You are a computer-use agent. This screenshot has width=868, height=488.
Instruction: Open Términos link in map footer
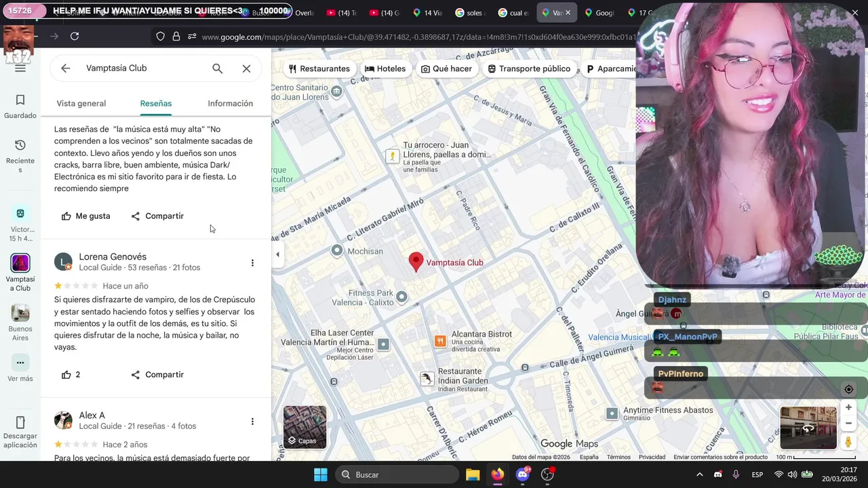pos(618,457)
